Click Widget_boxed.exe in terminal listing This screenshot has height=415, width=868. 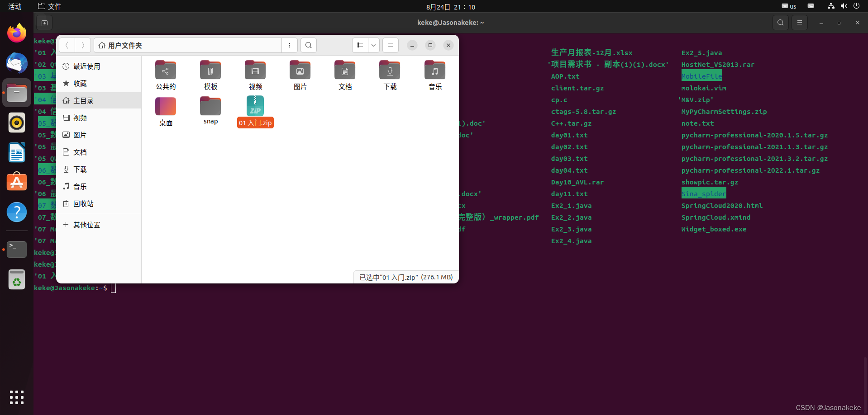[714, 229]
